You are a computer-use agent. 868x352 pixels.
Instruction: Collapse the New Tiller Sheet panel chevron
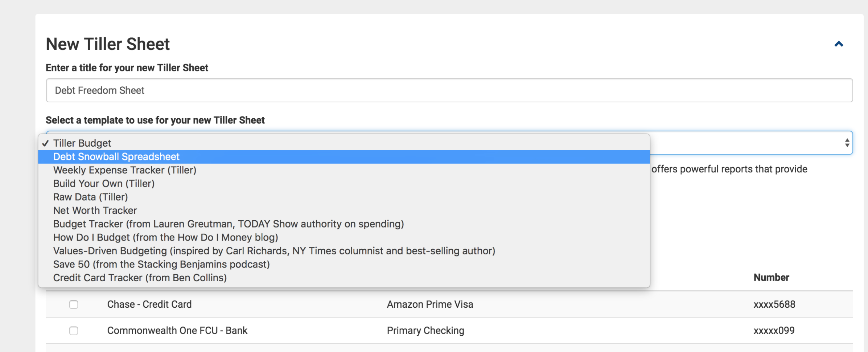pyautogui.click(x=839, y=44)
